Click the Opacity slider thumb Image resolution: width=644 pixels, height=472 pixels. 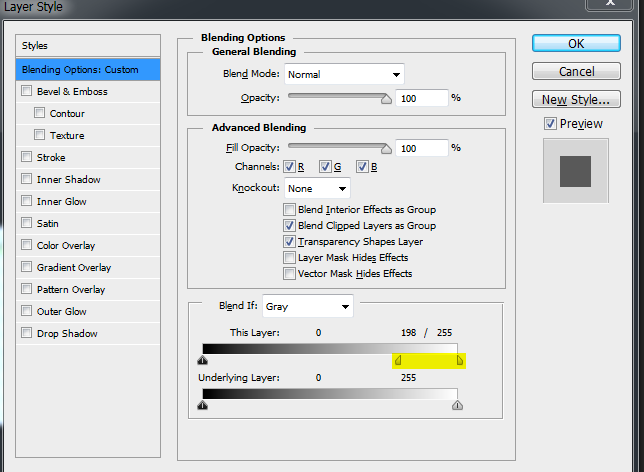point(386,99)
